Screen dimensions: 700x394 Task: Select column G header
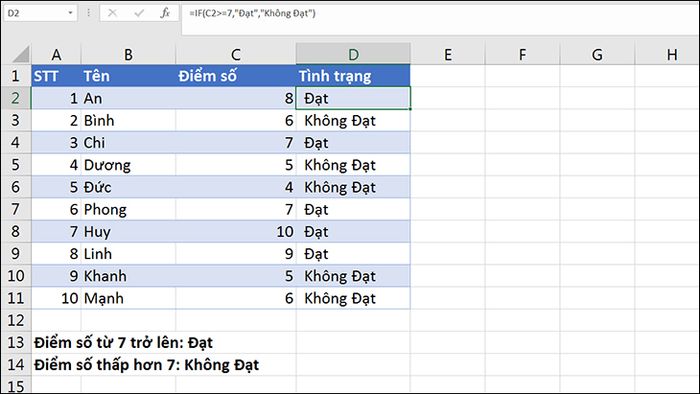coord(597,54)
